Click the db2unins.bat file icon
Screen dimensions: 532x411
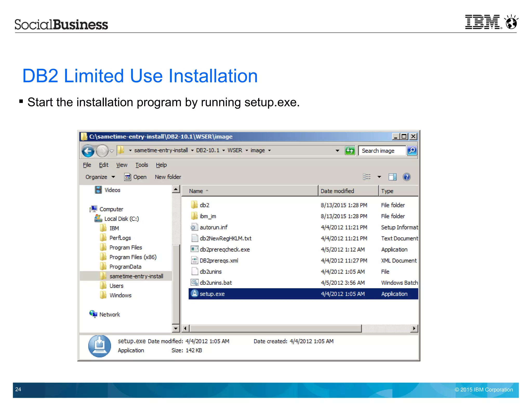pyautogui.click(x=194, y=283)
